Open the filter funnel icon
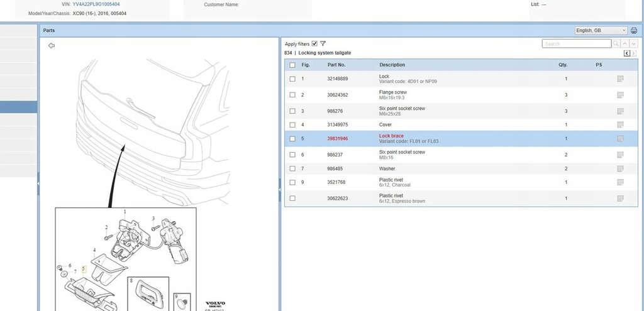 [323, 43]
